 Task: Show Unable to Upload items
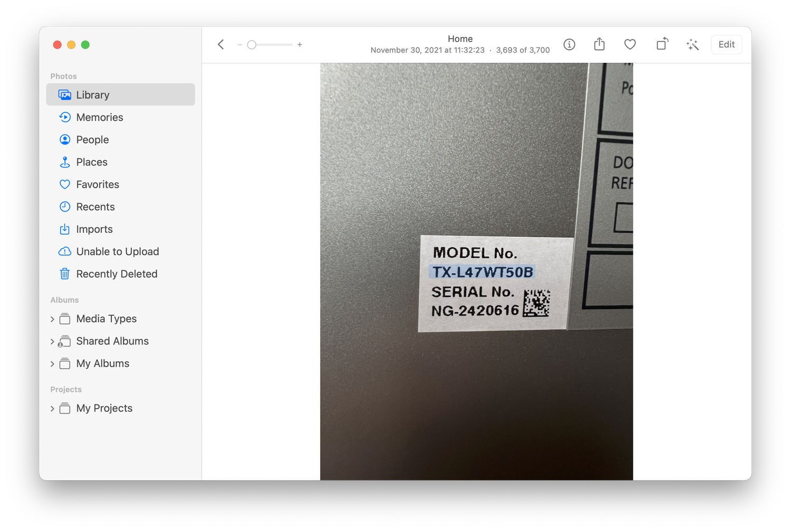pyautogui.click(x=117, y=252)
